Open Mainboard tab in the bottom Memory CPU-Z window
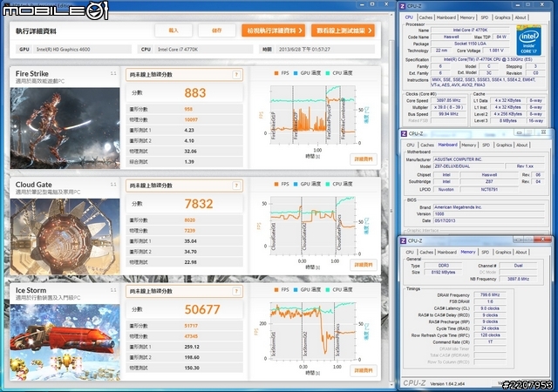Viewport: 558px width, 392px height. (446, 253)
